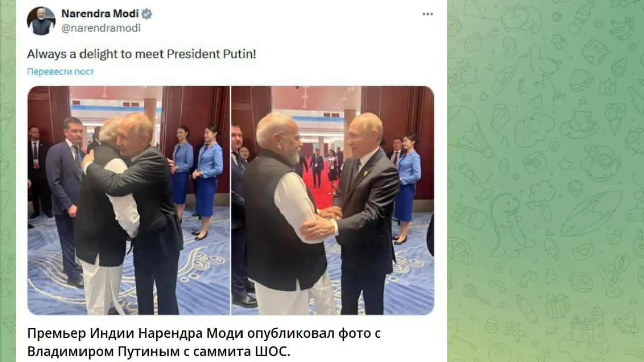This screenshot has height=362, width=644.
Task: Click the burger doodle
Action: coord(581,80)
